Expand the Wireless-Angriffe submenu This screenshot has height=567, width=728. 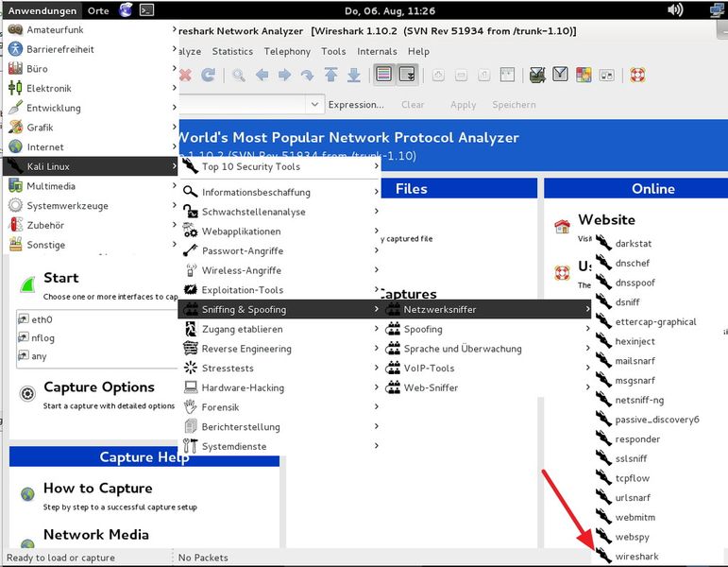pos(280,270)
